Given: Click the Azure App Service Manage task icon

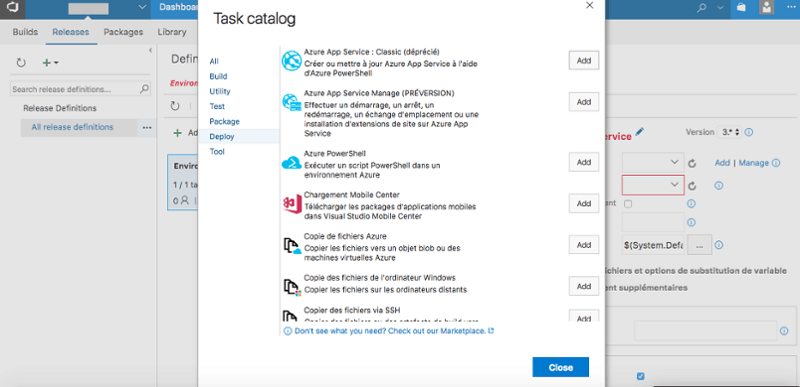Looking at the screenshot, I should [292, 102].
